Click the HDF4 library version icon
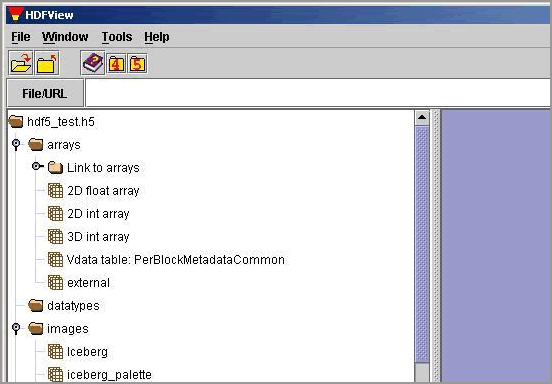This screenshot has width=552, height=384. pyautogui.click(x=117, y=64)
